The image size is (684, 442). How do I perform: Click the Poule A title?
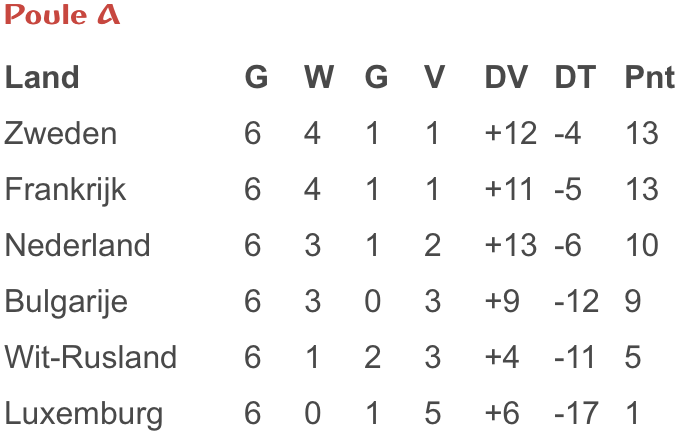tap(62, 16)
